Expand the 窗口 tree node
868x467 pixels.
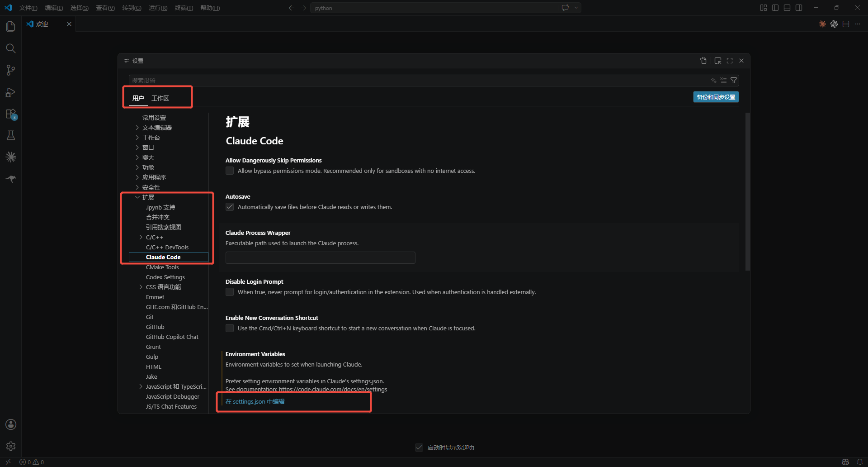pyautogui.click(x=137, y=148)
